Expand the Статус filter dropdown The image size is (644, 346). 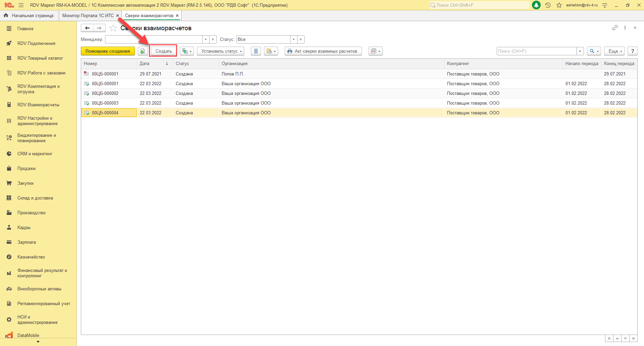(x=293, y=40)
